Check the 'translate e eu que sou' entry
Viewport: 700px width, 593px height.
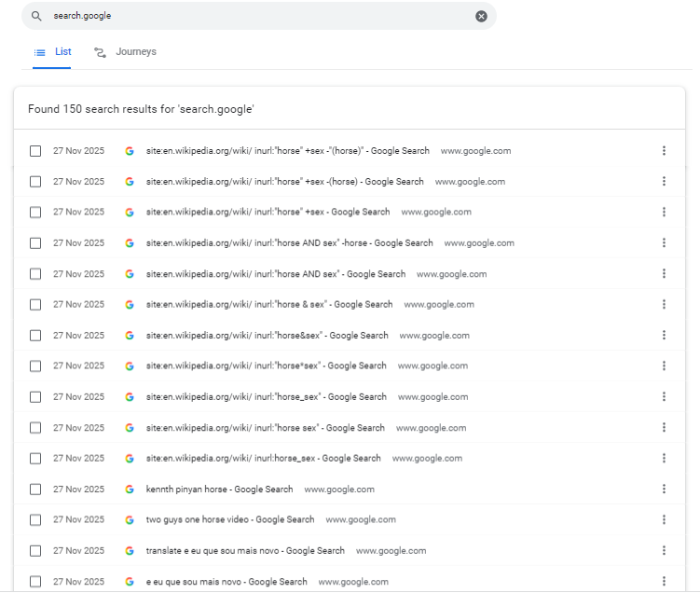[x=35, y=551]
